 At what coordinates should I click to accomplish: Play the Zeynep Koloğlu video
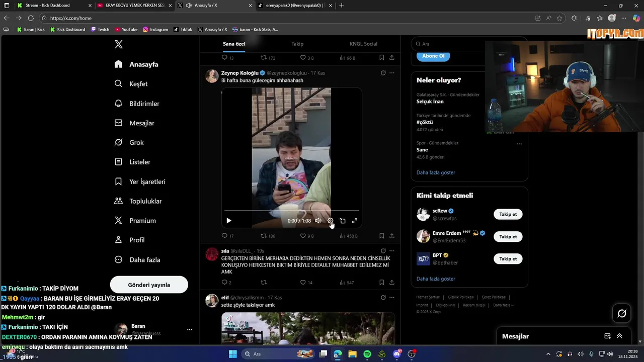click(x=229, y=221)
